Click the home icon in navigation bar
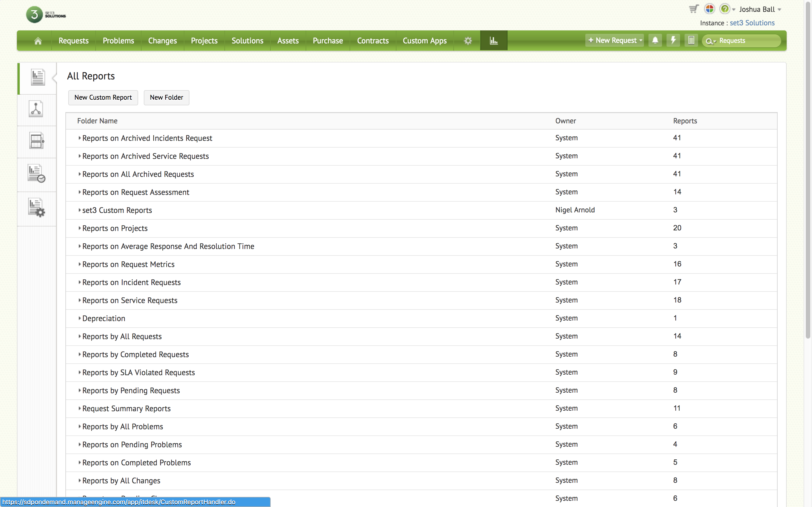The height and width of the screenshot is (507, 812). (38, 41)
